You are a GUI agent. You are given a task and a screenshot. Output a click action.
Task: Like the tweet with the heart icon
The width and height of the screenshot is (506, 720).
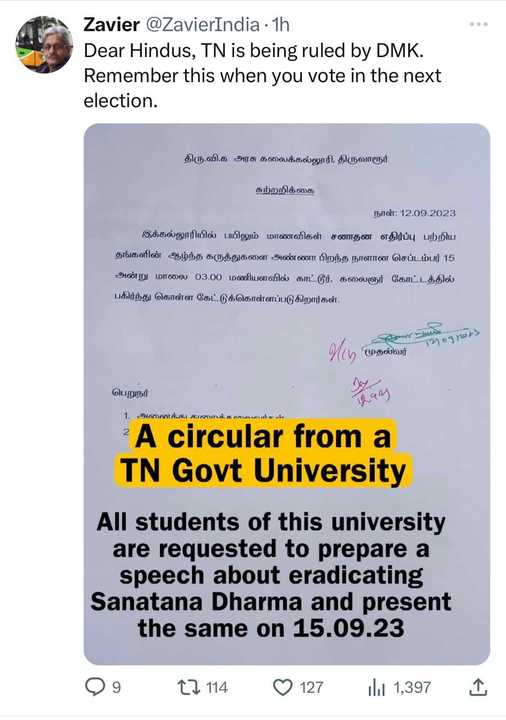[282, 687]
